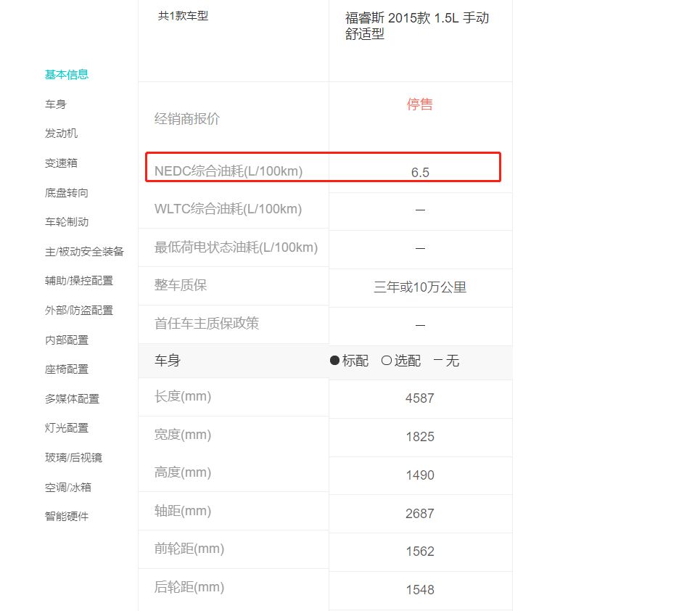Go to 空调/冰箱 section
The width and height of the screenshot is (700, 611).
[x=68, y=488]
